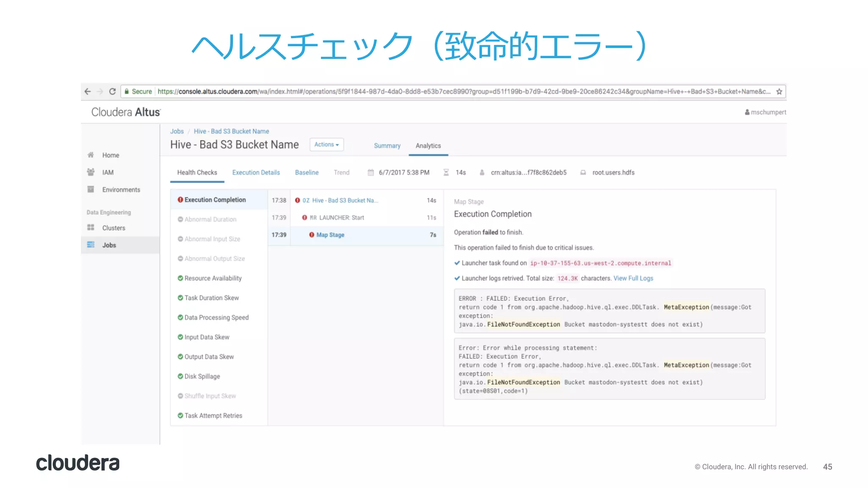This screenshot has width=868, height=488.
Task: Click the first ERROR FAILED log block
Action: (609, 311)
